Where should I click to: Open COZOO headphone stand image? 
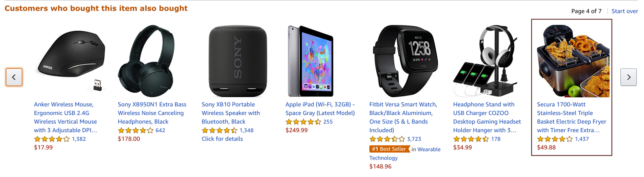[485, 60]
